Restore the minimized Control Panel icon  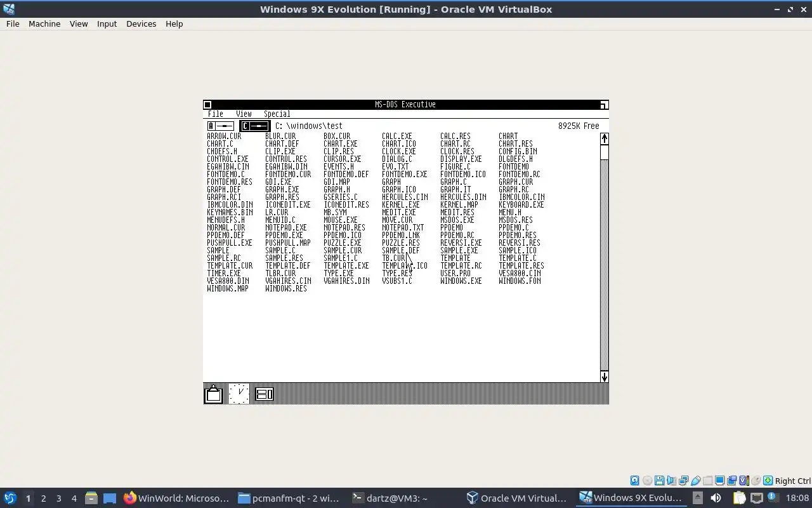tap(264, 394)
